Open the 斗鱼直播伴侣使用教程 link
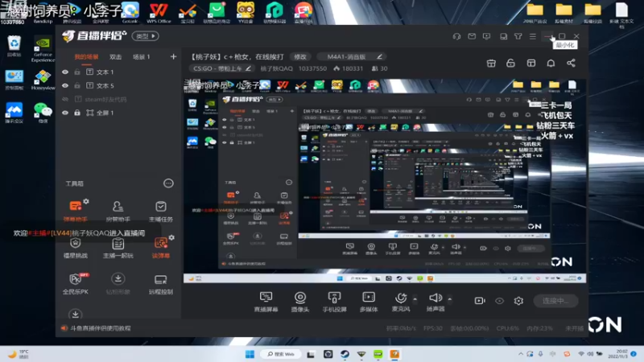644x362 pixels. coord(100,328)
